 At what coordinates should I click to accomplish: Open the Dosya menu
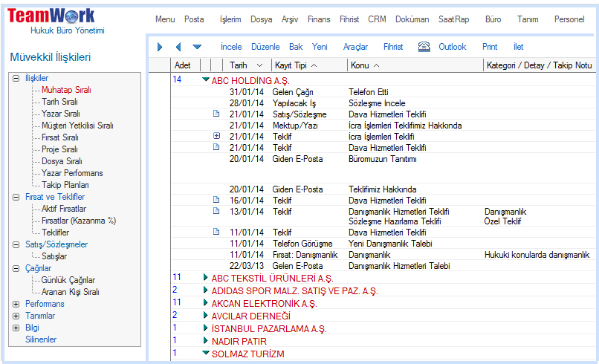[x=262, y=19]
